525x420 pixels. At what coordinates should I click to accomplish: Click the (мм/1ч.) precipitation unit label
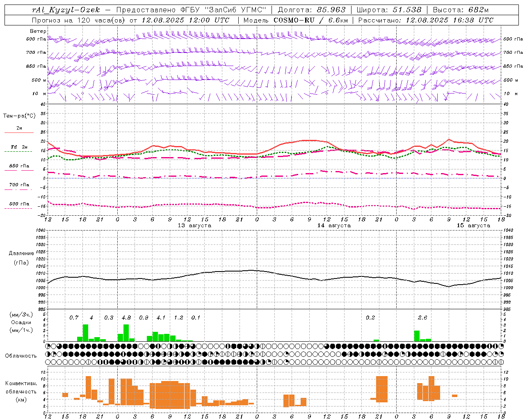(x=21, y=330)
